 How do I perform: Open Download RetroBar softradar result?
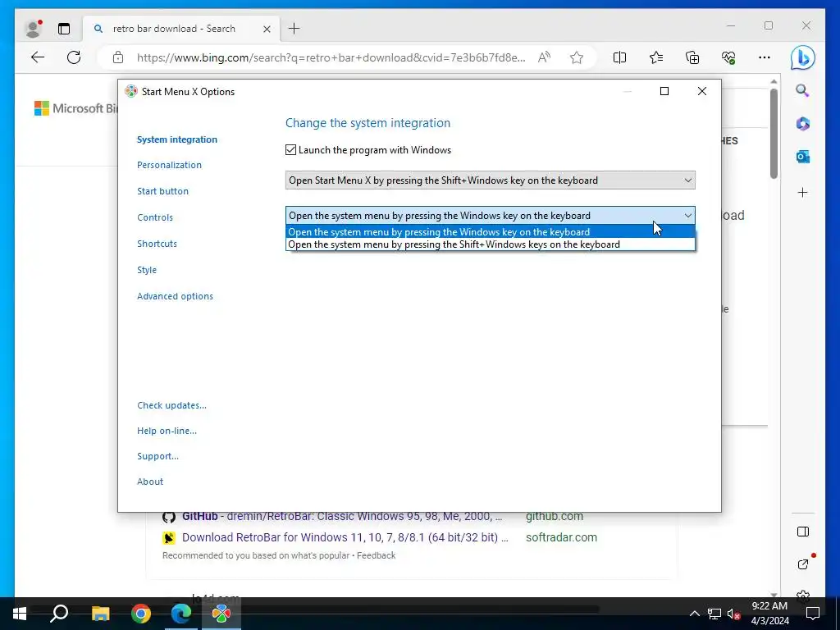[x=345, y=537]
